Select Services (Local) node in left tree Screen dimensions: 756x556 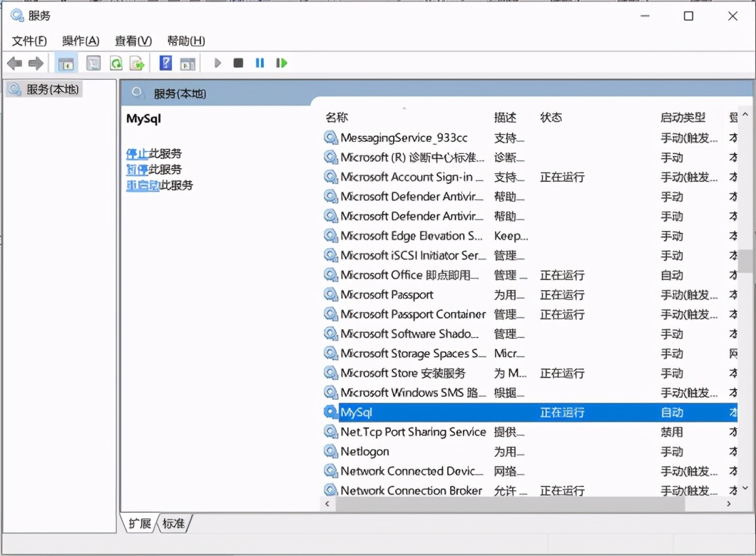pyautogui.click(x=44, y=89)
